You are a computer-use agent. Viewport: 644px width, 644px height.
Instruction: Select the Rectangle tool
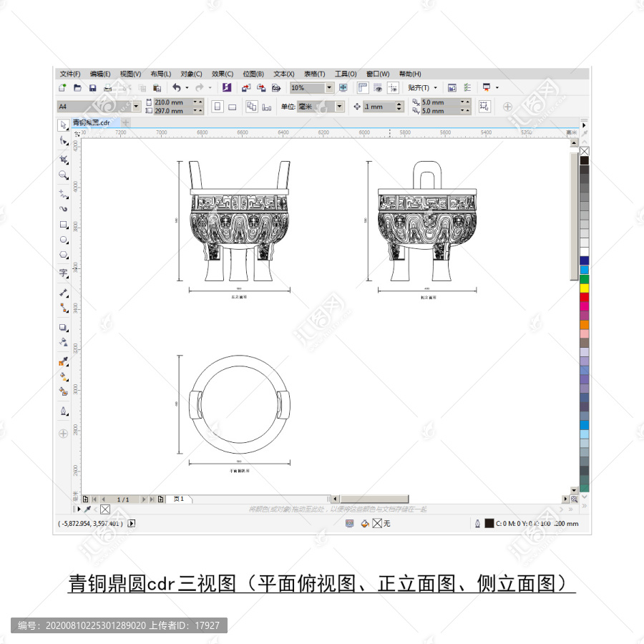63,225
